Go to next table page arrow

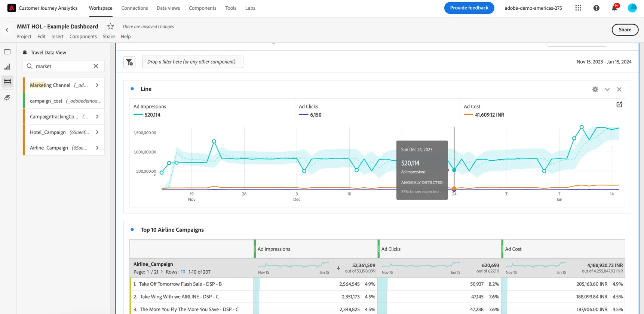[162, 272]
